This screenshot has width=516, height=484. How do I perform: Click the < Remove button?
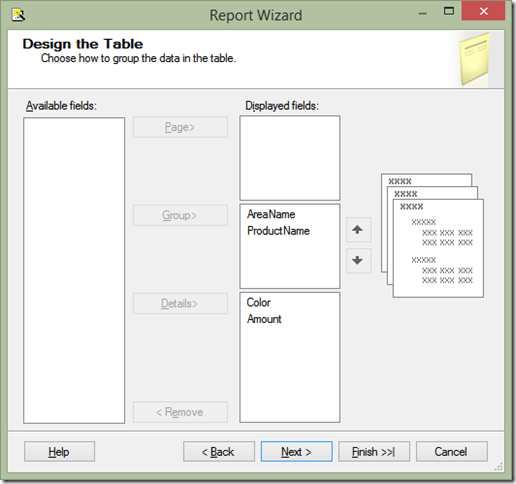(180, 412)
